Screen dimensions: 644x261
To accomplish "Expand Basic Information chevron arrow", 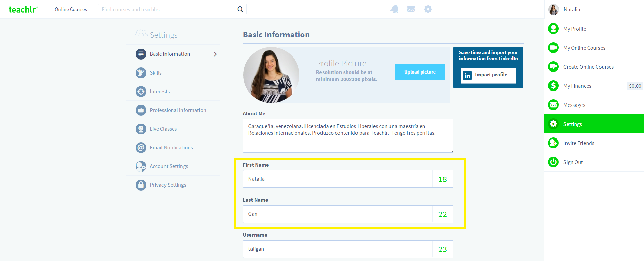I will coord(215,54).
